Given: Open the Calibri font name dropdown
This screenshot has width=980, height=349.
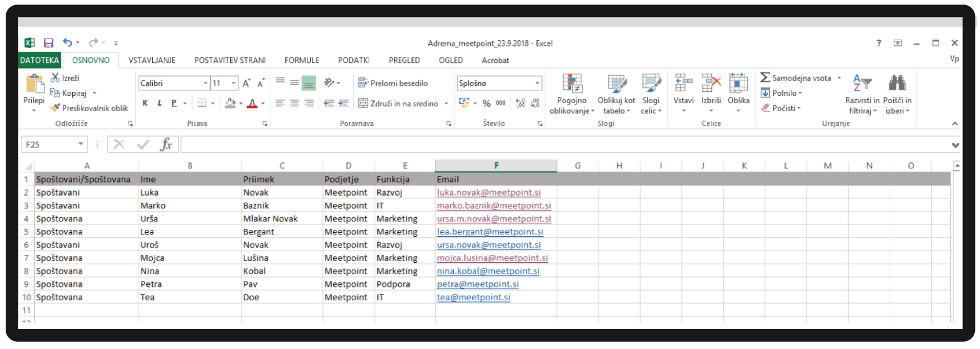Looking at the screenshot, I should point(206,83).
